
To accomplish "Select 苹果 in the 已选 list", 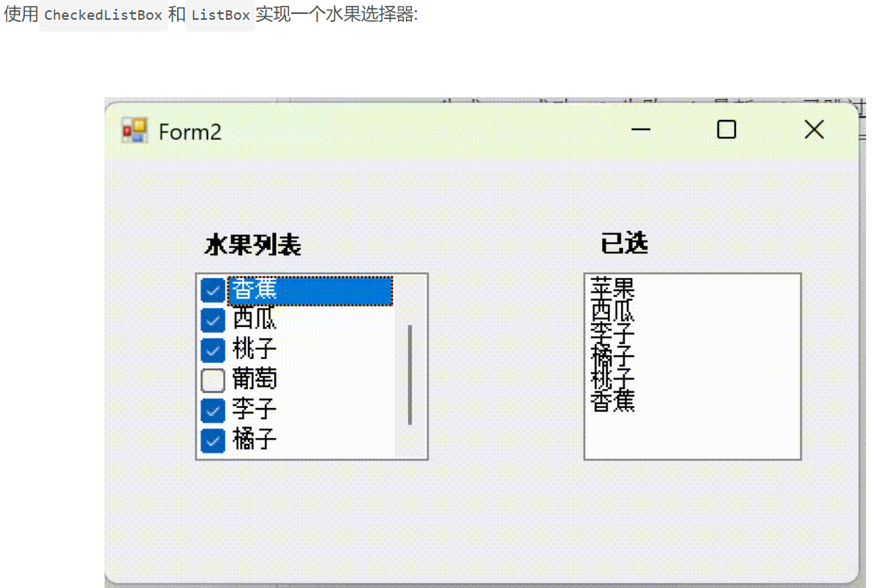I will pyautogui.click(x=612, y=287).
